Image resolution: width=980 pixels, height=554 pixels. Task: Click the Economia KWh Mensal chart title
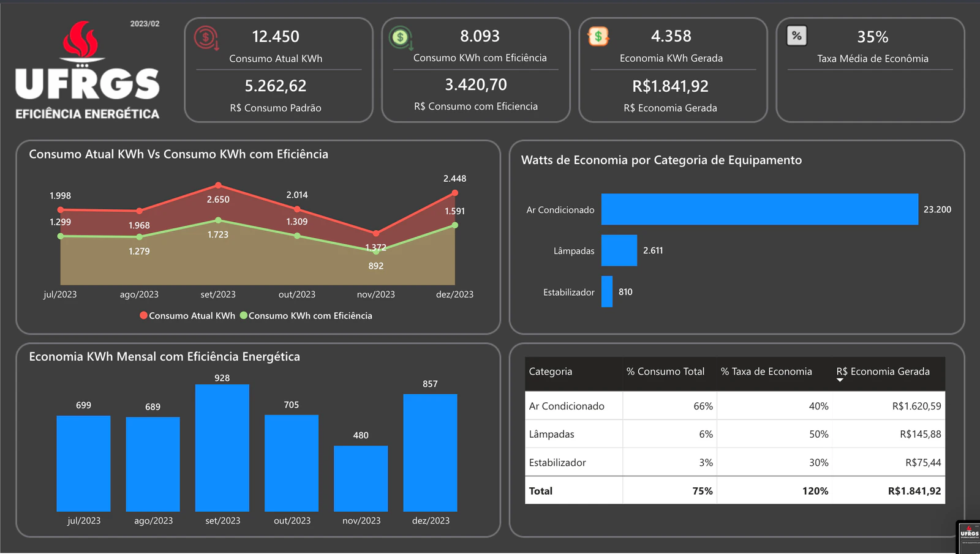click(x=165, y=356)
